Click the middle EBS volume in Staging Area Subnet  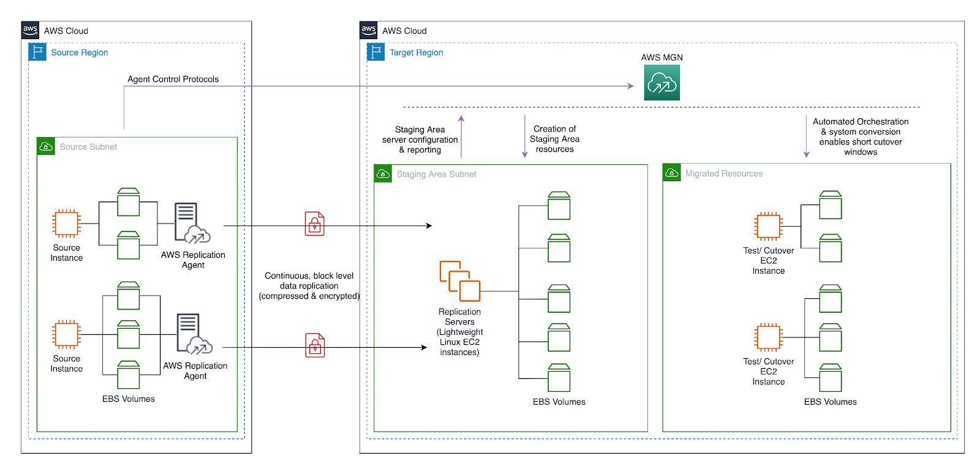click(x=559, y=299)
